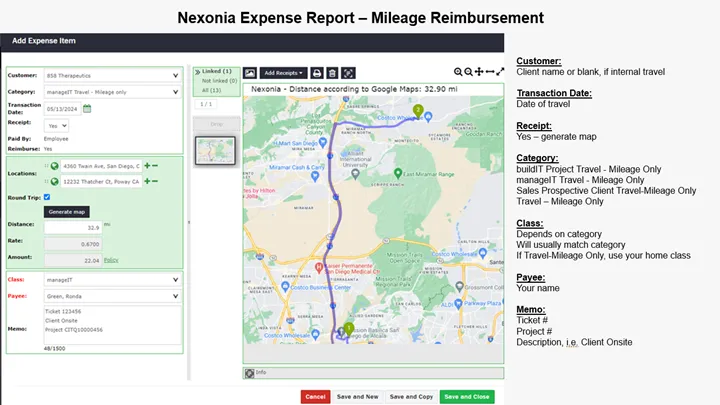The width and height of the screenshot is (720, 405).
Task: Delete the receipt with the trash icon
Action: tap(332, 73)
